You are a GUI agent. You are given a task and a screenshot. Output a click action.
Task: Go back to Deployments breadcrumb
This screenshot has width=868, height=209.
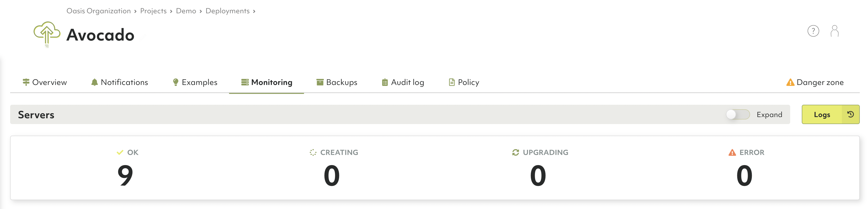pos(227,11)
